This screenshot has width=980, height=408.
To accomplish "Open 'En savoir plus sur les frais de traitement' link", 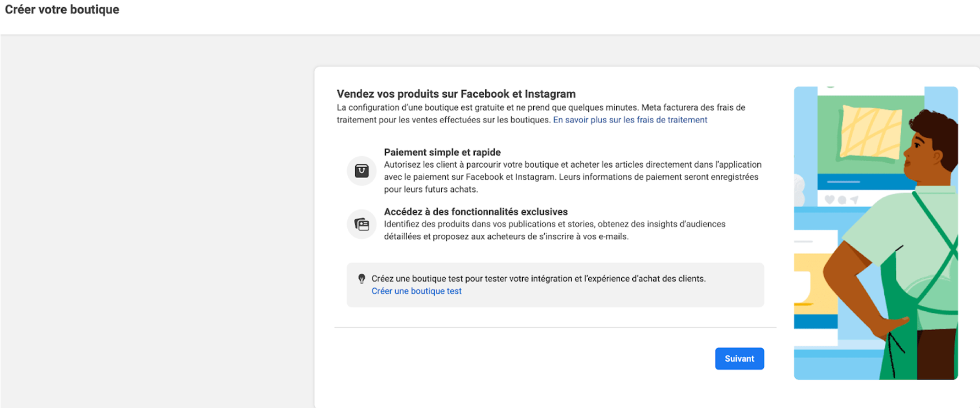I will pyautogui.click(x=630, y=120).
